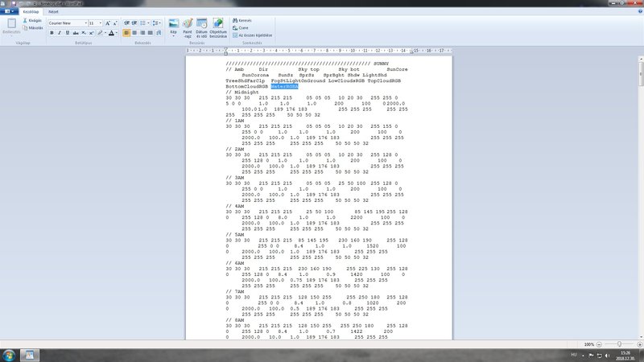Open the Windows Start menu
Screen dimensions: 644x362
click(9, 356)
